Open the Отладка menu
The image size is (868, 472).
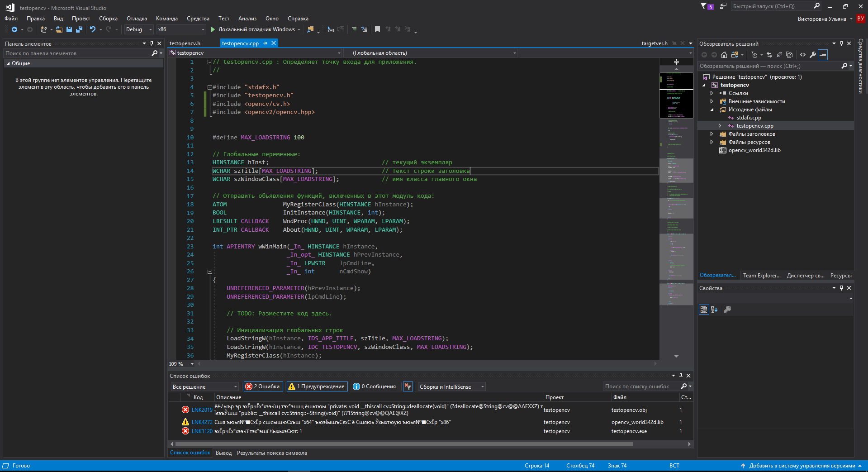[137, 19]
